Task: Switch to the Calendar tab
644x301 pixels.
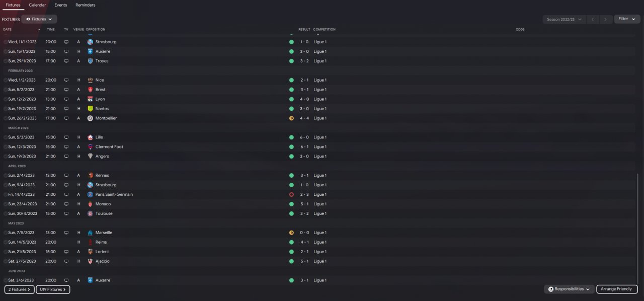Action: click(37, 5)
